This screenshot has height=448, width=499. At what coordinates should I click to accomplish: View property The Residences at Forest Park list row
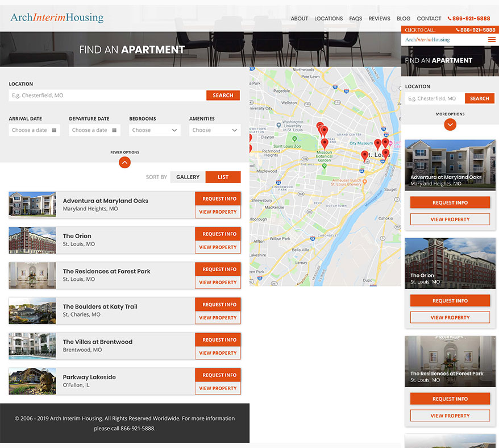pyautogui.click(x=218, y=283)
